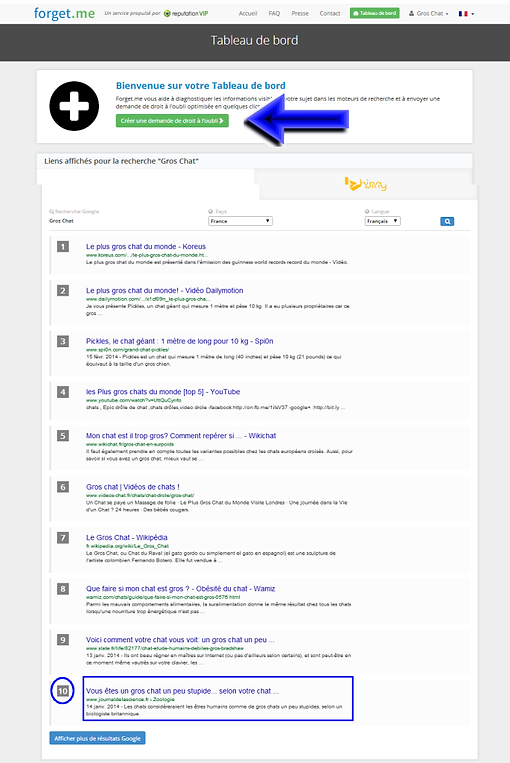
Task: Expand the Langue dropdown set to Français
Action: (382, 221)
